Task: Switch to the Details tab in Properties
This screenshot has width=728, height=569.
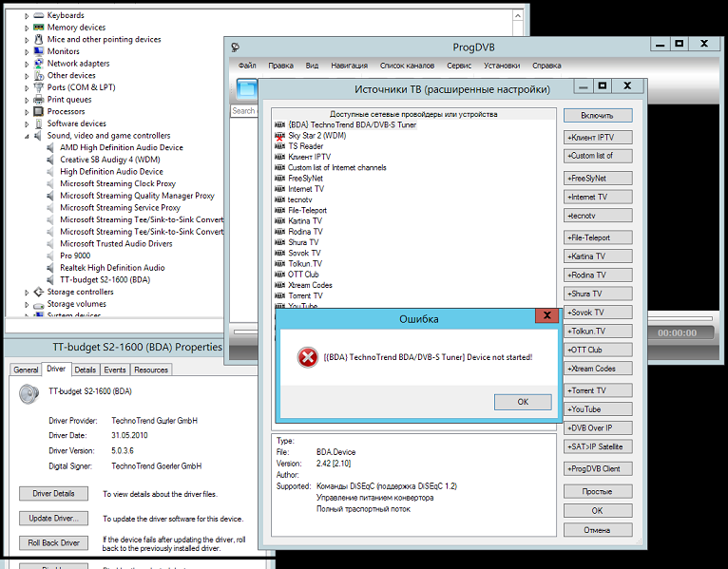Action: [85, 370]
